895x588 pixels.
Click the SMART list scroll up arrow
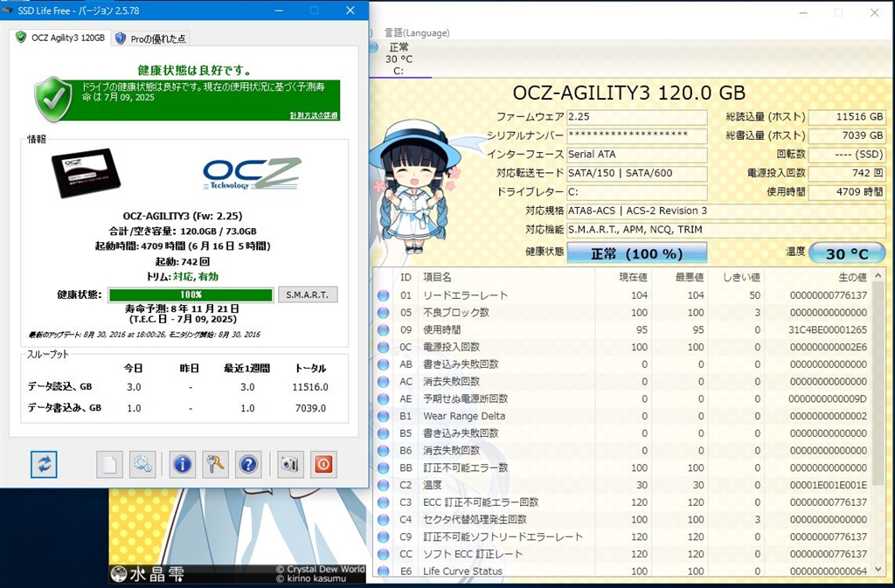point(878,275)
